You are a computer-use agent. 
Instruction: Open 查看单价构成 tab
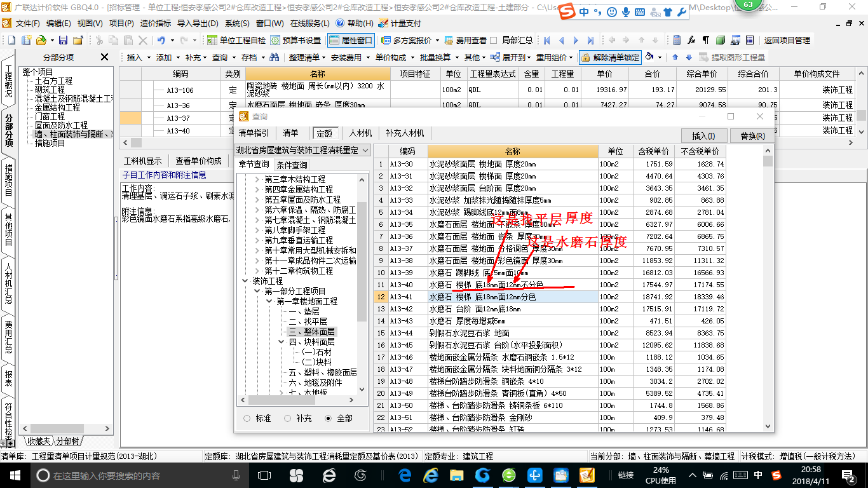tap(199, 161)
